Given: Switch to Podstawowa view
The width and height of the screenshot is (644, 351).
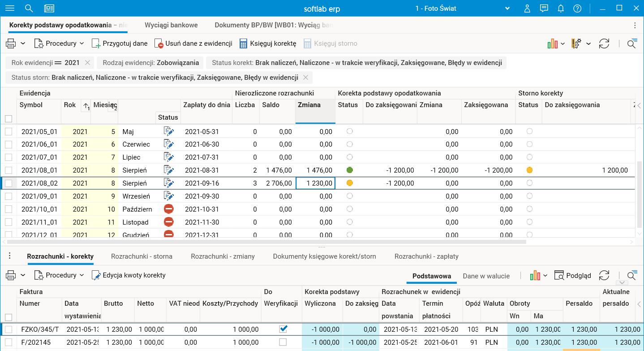Looking at the screenshot, I should (x=432, y=276).
